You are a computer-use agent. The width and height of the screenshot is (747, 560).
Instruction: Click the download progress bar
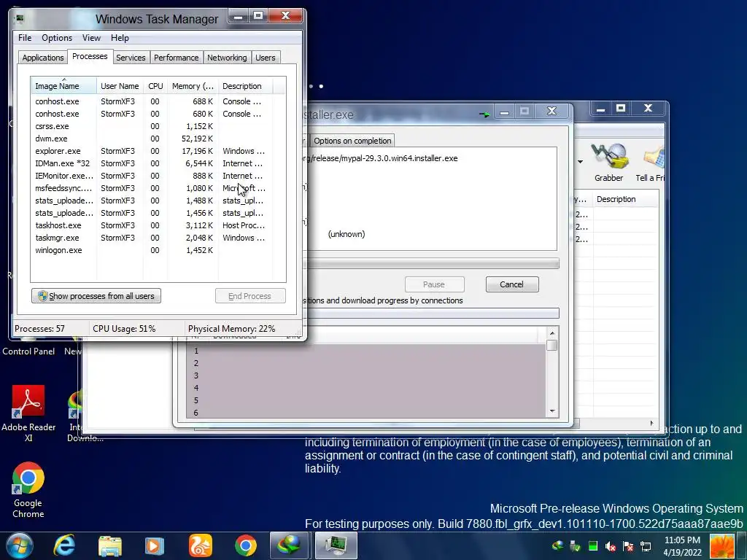(432, 263)
